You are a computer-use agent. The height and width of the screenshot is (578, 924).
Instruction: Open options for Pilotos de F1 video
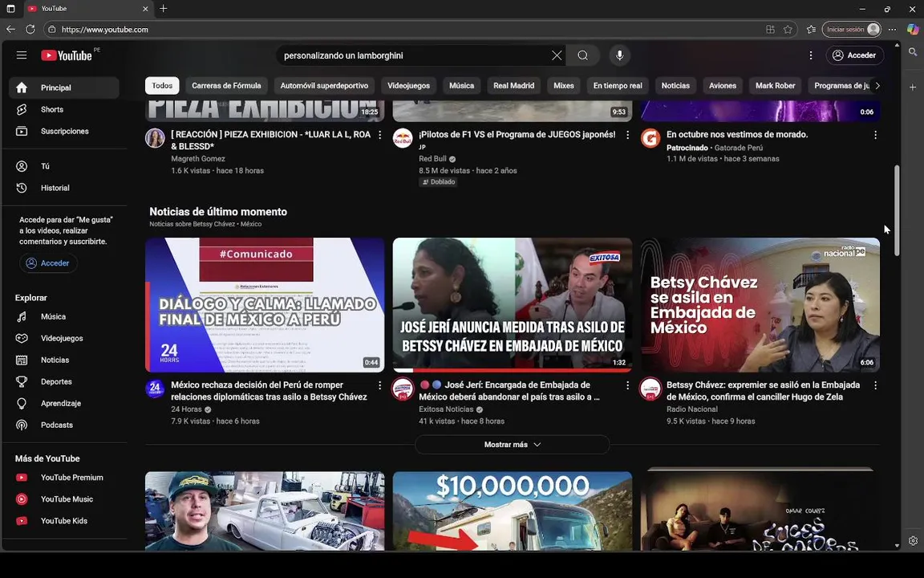pos(627,135)
